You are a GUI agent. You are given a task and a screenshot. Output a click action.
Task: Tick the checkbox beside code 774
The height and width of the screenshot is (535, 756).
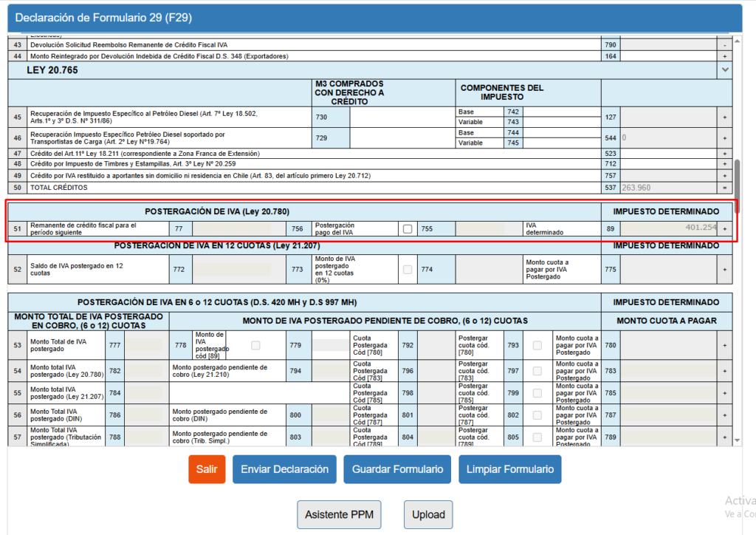pyautogui.click(x=408, y=269)
